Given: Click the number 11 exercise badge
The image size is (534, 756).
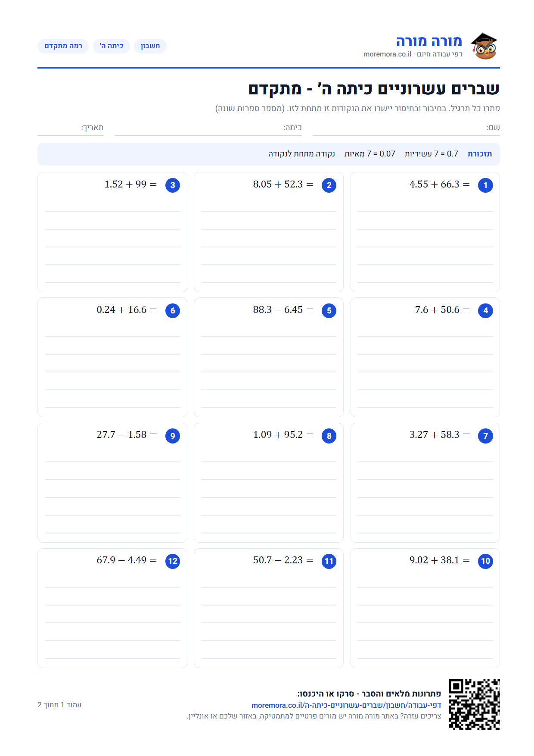Looking at the screenshot, I should tap(329, 561).
